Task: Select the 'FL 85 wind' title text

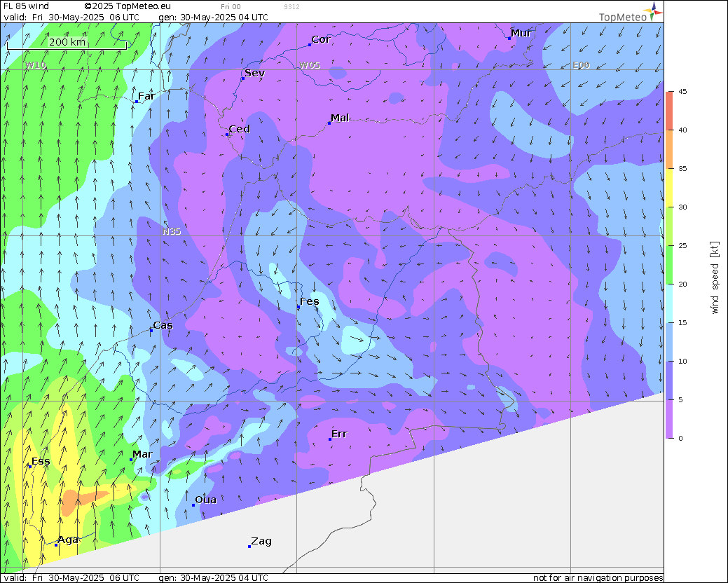Action: tap(26, 6)
